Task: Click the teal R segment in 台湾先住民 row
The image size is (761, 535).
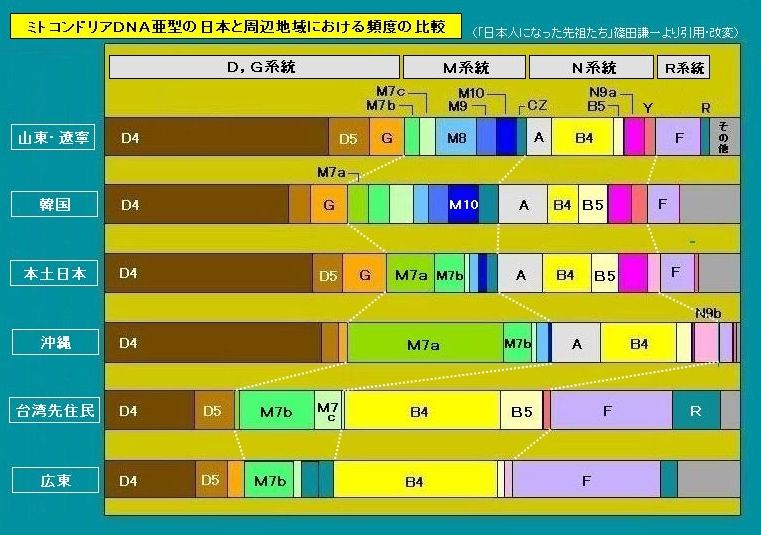Action: tap(696, 411)
